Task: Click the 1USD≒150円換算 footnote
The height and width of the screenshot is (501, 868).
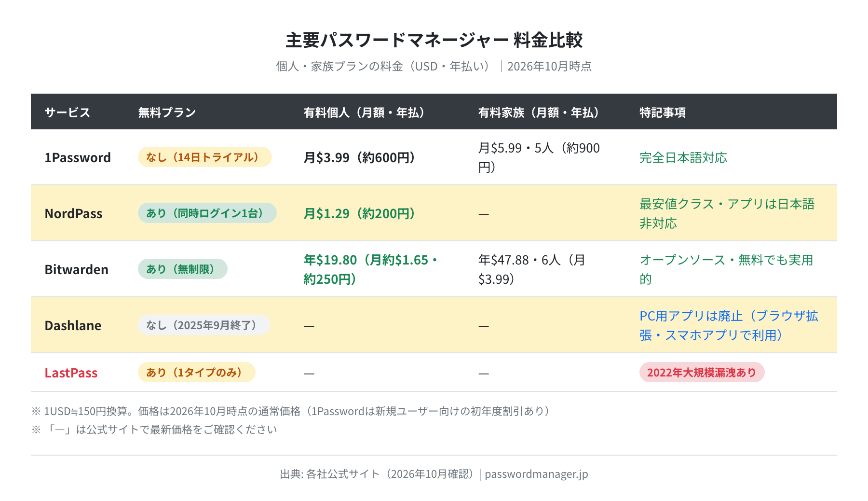Action: [291, 411]
